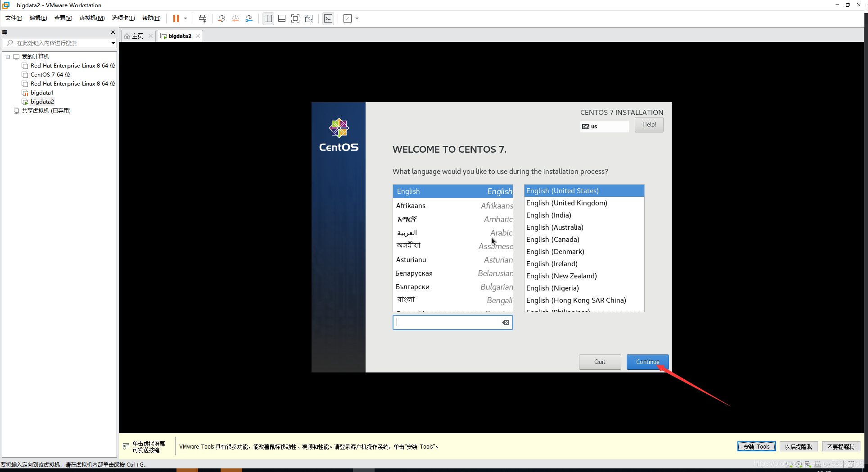
Task: Open the library search filter dropdown
Action: [x=113, y=43]
